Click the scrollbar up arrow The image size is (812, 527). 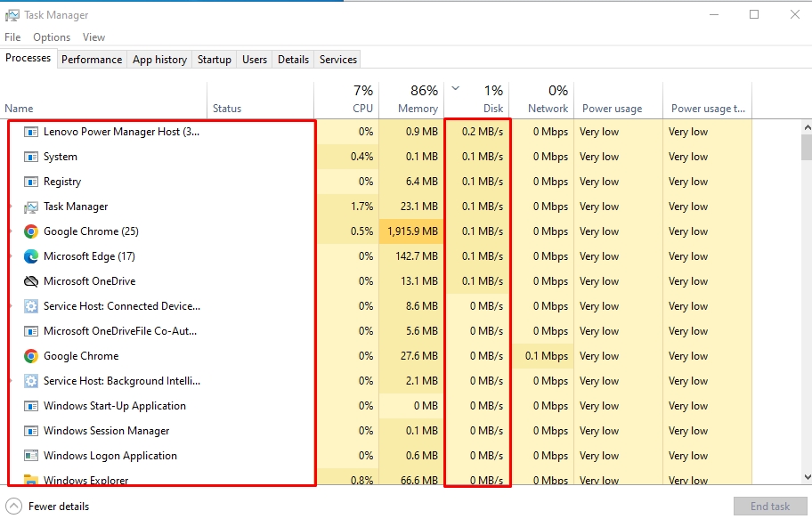807,126
